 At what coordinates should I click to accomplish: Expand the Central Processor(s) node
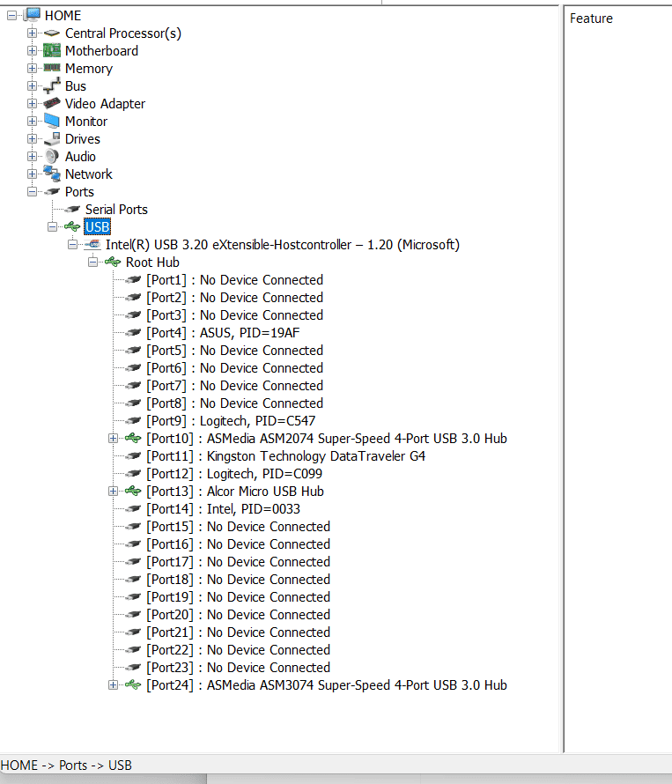(32, 33)
